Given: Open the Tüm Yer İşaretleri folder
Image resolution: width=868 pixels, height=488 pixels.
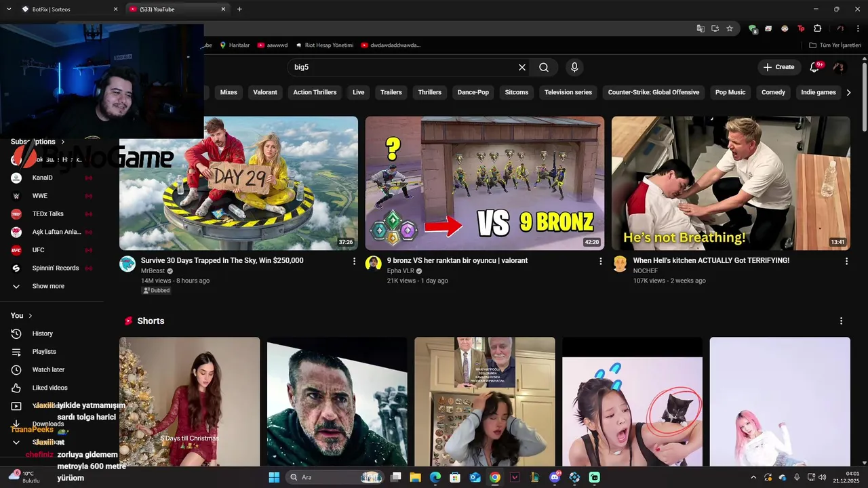Looking at the screenshot, I should (835, 45).
